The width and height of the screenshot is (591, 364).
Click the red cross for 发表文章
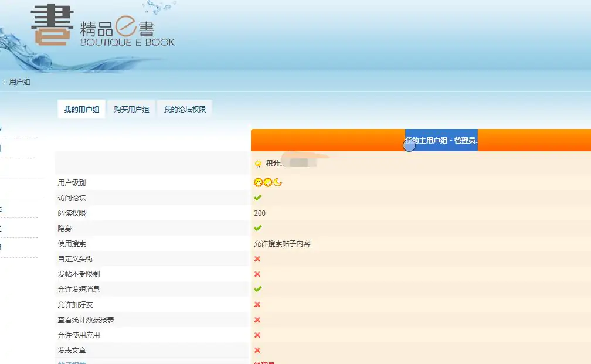[257, 351]
